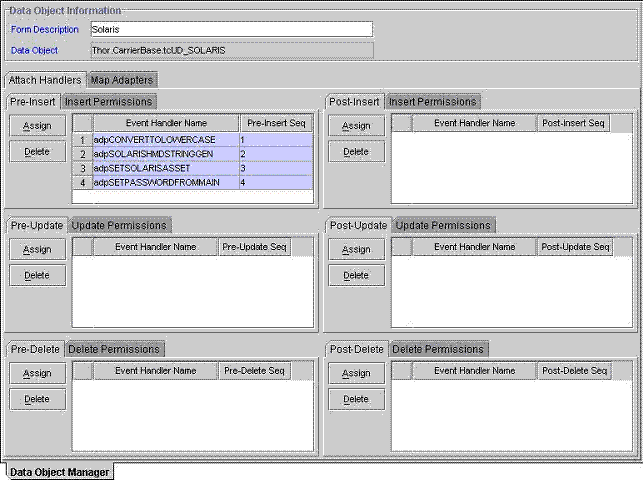
Task: Click sequence cell 2 for adpSOLARISHMDSTRINGGEN
Action: point(276,154)
